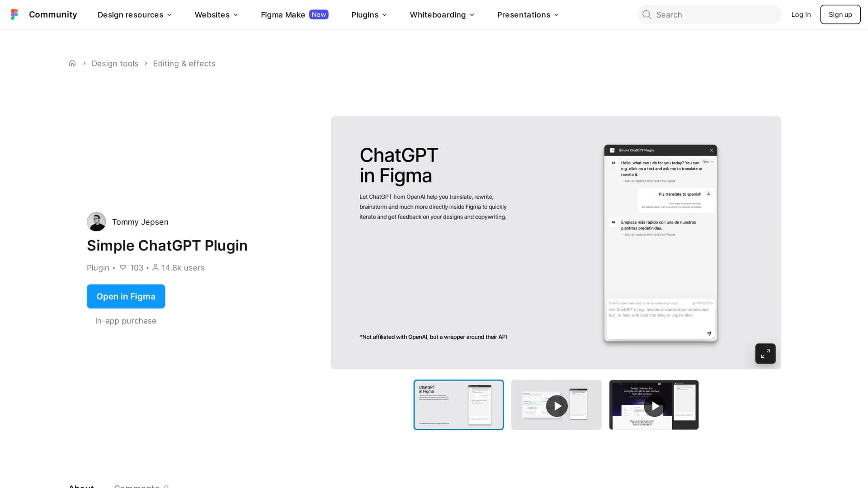Image resolution: width=868 pixels, height=488 pixels.
Task: Click the magnifier icon in search
Action: click(x=647, y=14)
